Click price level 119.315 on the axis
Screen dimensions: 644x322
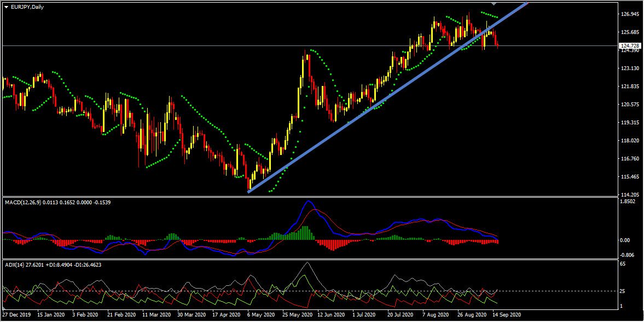630,123
